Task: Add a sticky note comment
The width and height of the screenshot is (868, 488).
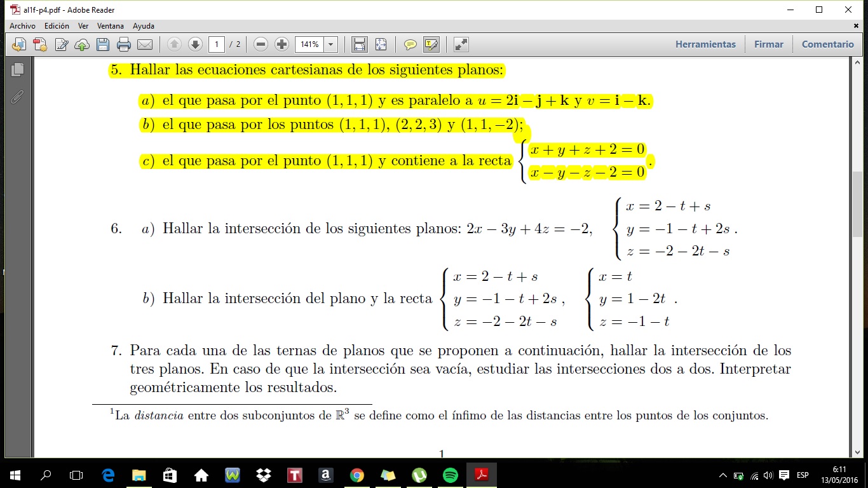Action: tap(410, 44)
